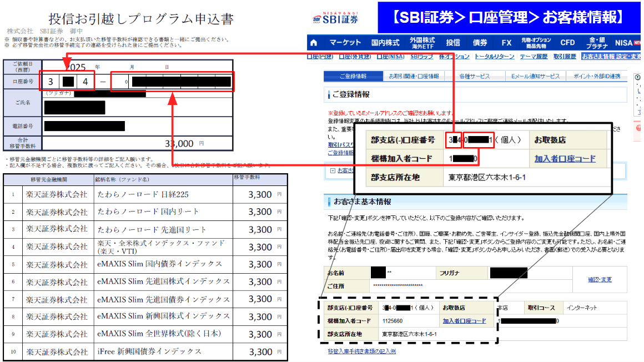Viewport: 644px width, 362px height.
Task: Click 口座番号 digit box showing 4
Action: (85, 82)
